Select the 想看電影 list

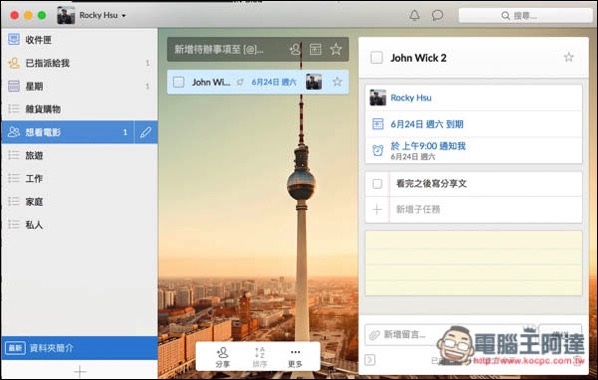click(68, 132)
